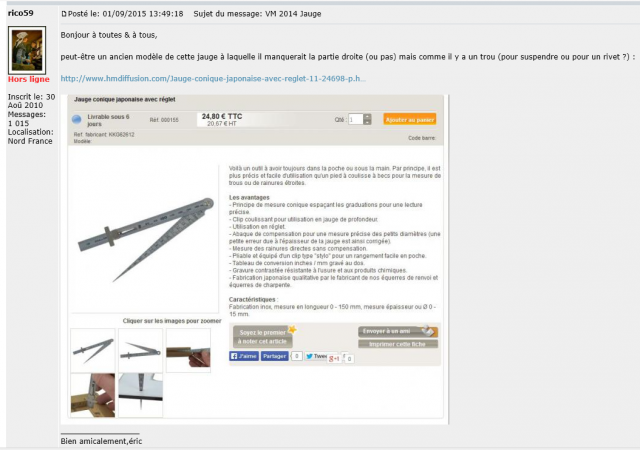Select the quantity input field
640x450 pixels.
(x=355, y=119)
